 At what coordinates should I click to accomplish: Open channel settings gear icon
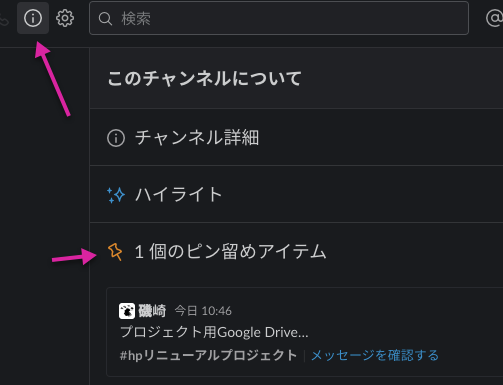pyautogui.click(x=65, y=18)
